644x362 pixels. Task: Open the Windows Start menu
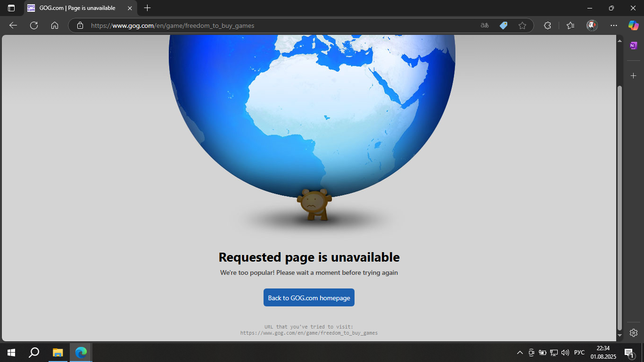(x=11, y=352)
